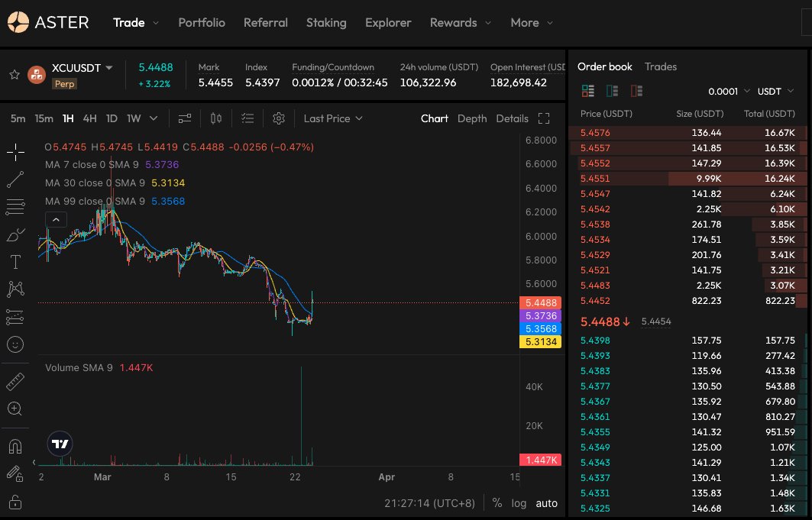Viewport: 812px width, 520px height.
Task: Collapse the indicator legend with the chevron
Action: 56,220
